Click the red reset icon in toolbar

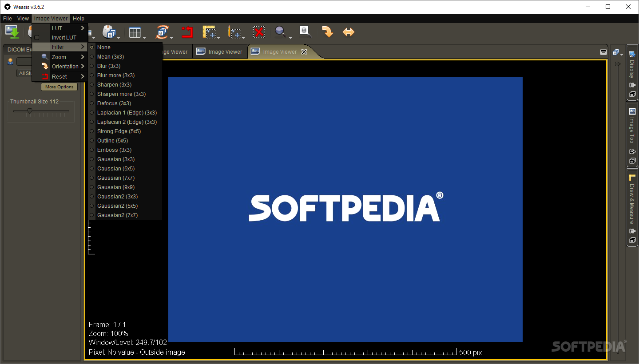(187, 32)
